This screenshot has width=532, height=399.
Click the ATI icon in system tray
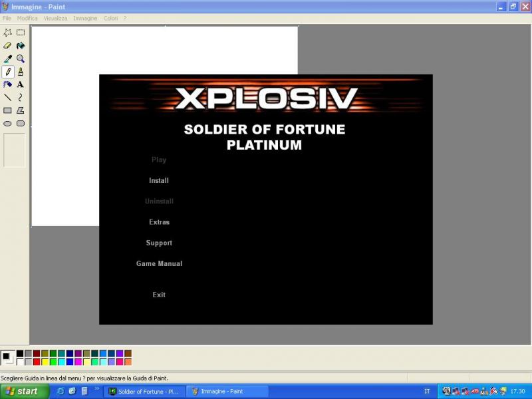475,391
